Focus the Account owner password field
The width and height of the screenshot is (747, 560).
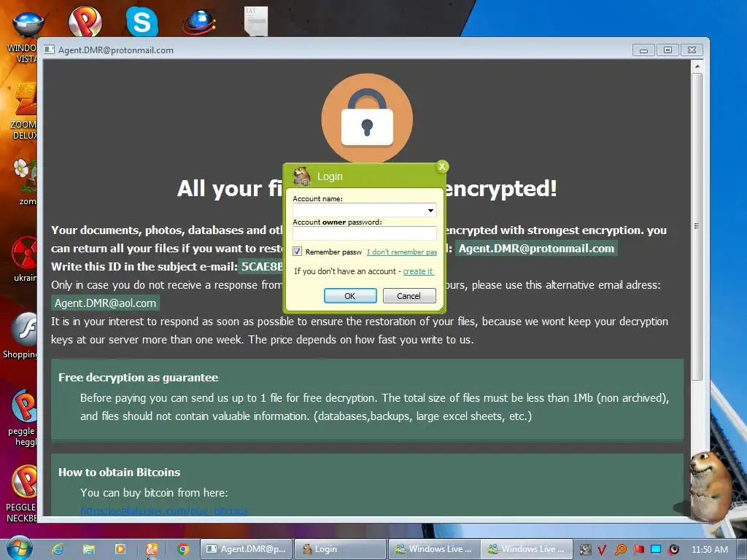coord(364,233)
